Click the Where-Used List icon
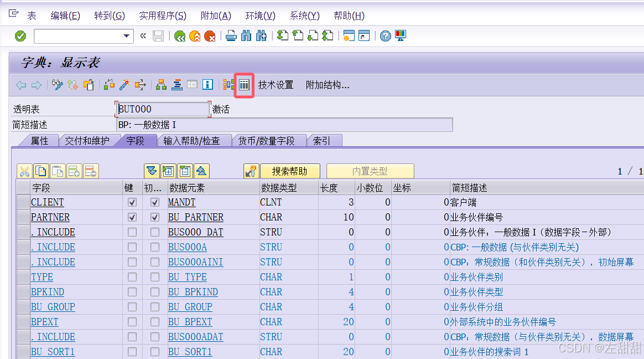Image resolution: width=644 pixels, height=359 pixels. pos(141,85)
